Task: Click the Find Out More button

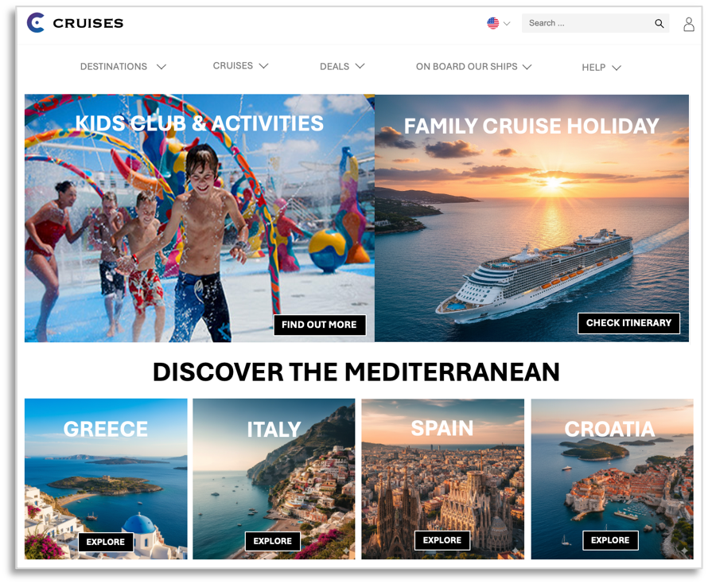Action: coord(319,325)
